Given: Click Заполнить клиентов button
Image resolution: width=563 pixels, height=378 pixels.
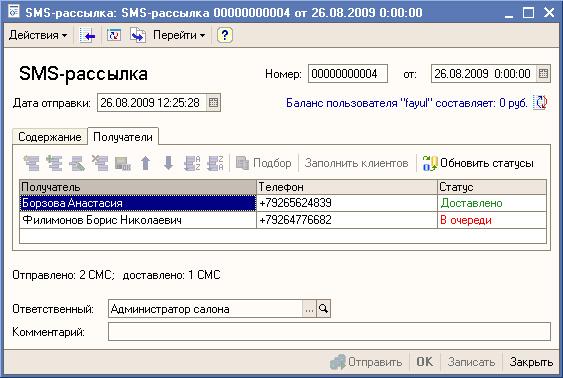Looking at the screenshot, I should pos(357,163).
